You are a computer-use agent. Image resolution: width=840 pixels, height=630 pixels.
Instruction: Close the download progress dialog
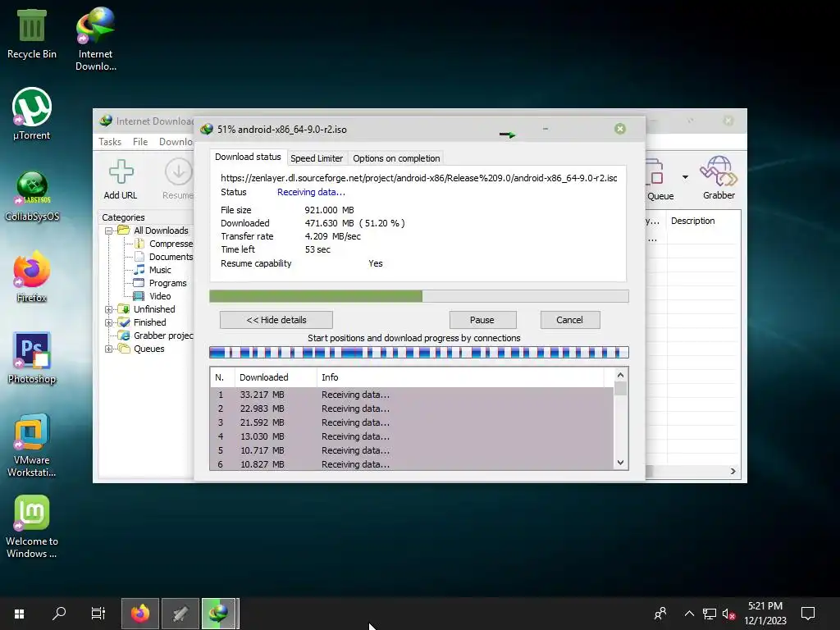pos(620,129)
